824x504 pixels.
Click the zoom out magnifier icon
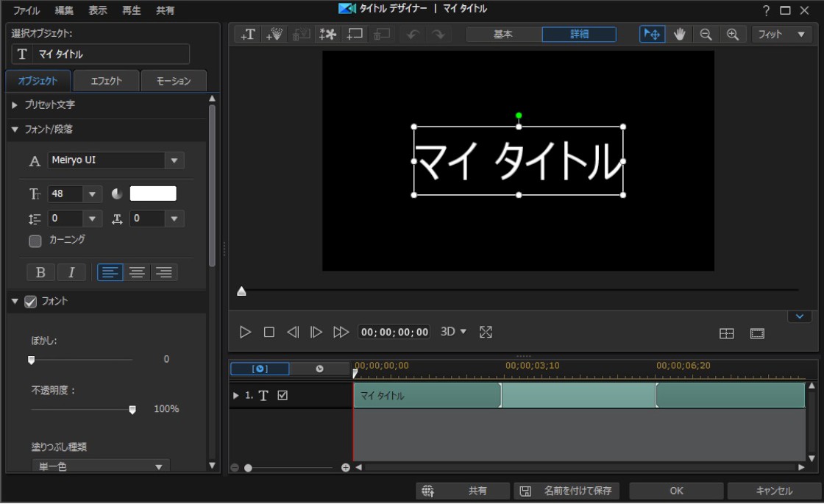[706, 35]
